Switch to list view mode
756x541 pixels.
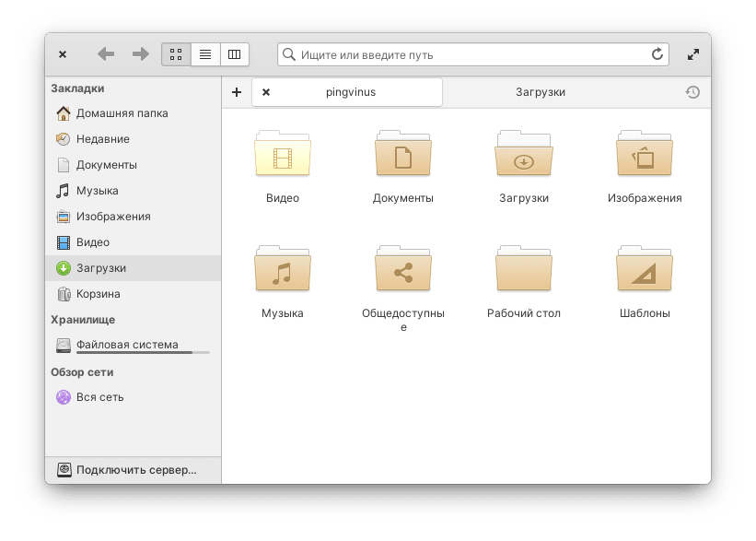coord(205,54)
